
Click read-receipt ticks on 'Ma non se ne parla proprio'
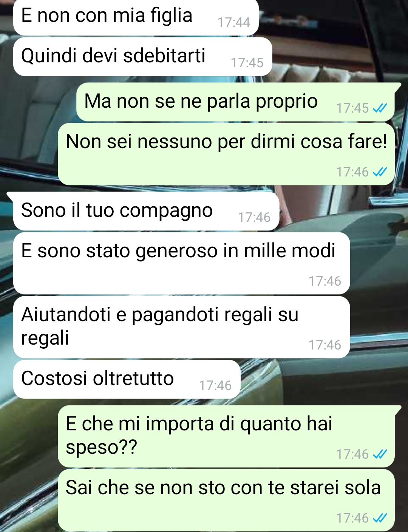pyautogui.click(x=380, y=108)
